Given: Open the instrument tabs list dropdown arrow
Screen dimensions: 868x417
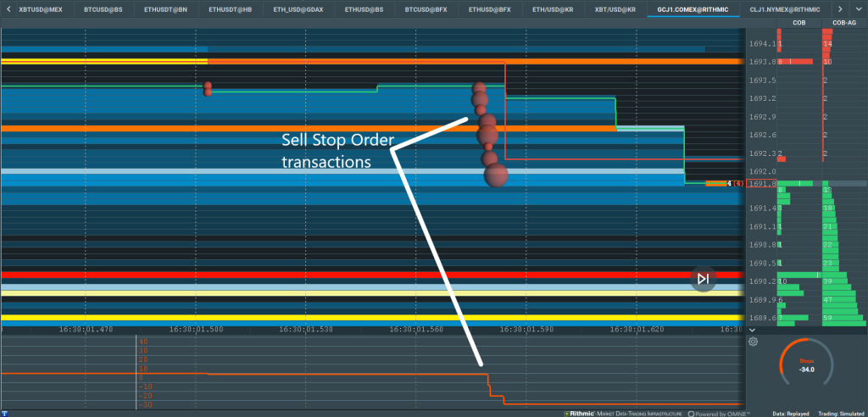Looking at the screenshot, I should point(857,9).
